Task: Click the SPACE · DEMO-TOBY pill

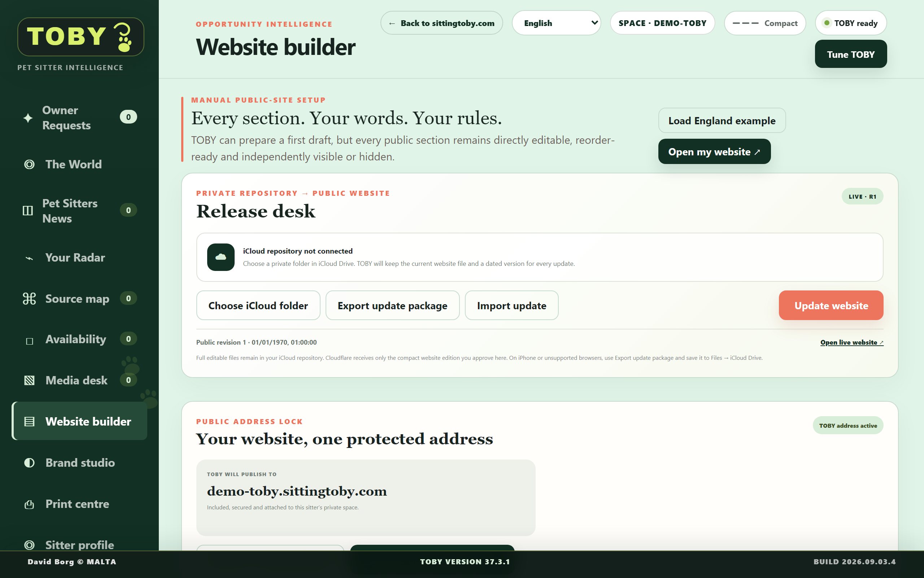Action: 662,23
